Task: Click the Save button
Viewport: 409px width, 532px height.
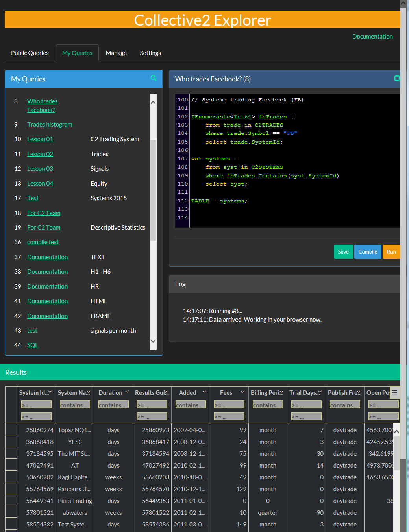Action: 343,252
